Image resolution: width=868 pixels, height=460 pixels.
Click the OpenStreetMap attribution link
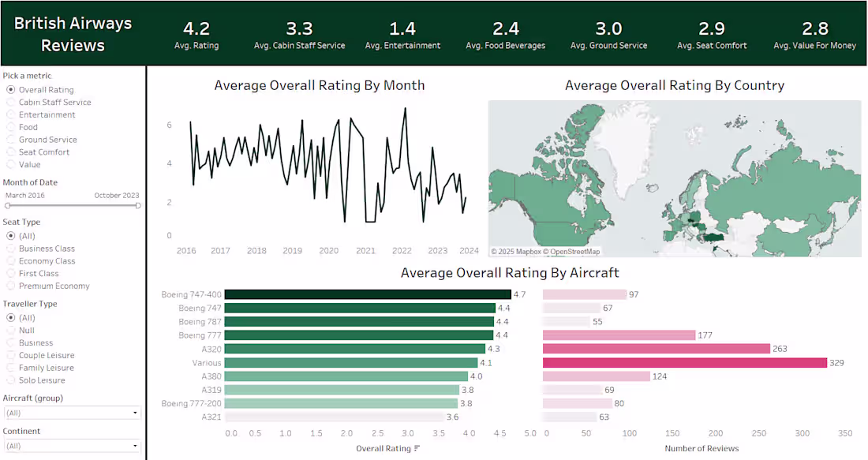(x=572, y=252)
